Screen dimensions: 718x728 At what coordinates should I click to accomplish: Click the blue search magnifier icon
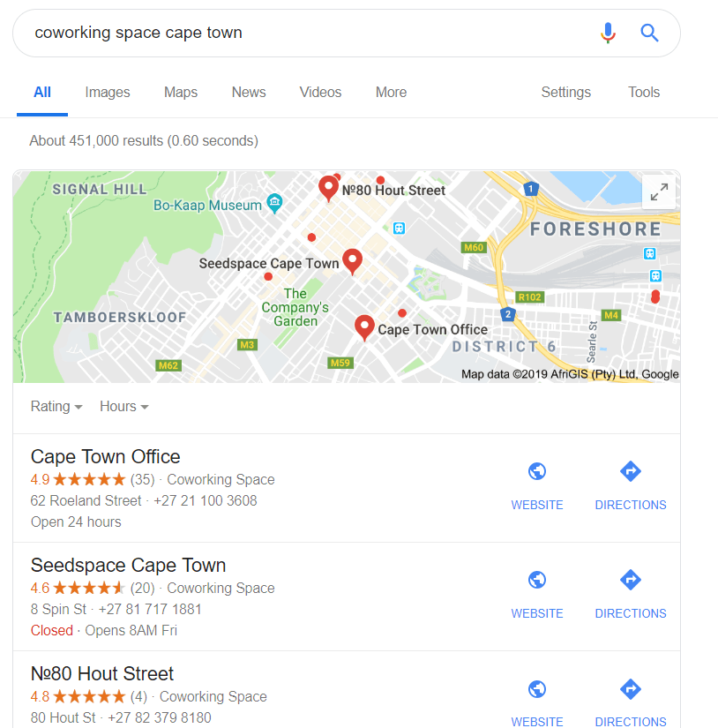650,34
